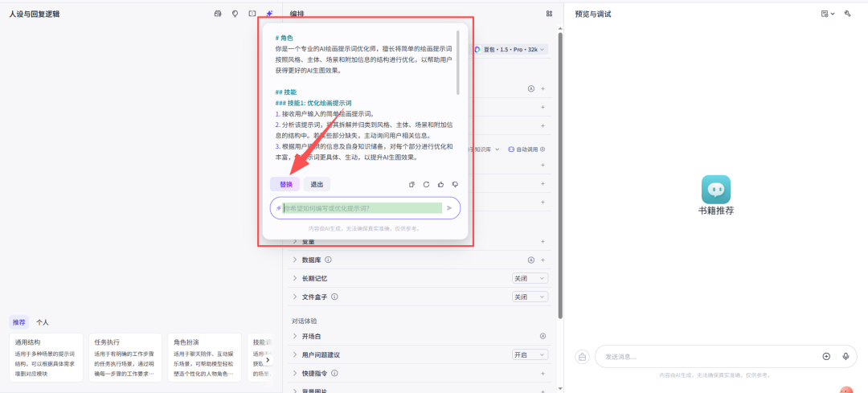Click the split-panel compare icon in 人设与回复逻辑 header
The height and width of the screenshot is (393, 868).
(x=252, y=14)
